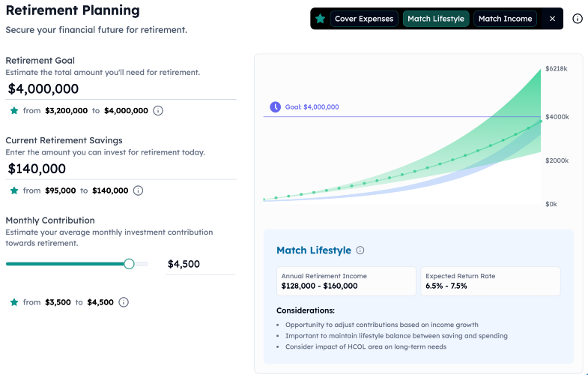The width and height of the screenshot is (588, 375).
Task: Close the scenario toolbar with the X
Action: 552,19
